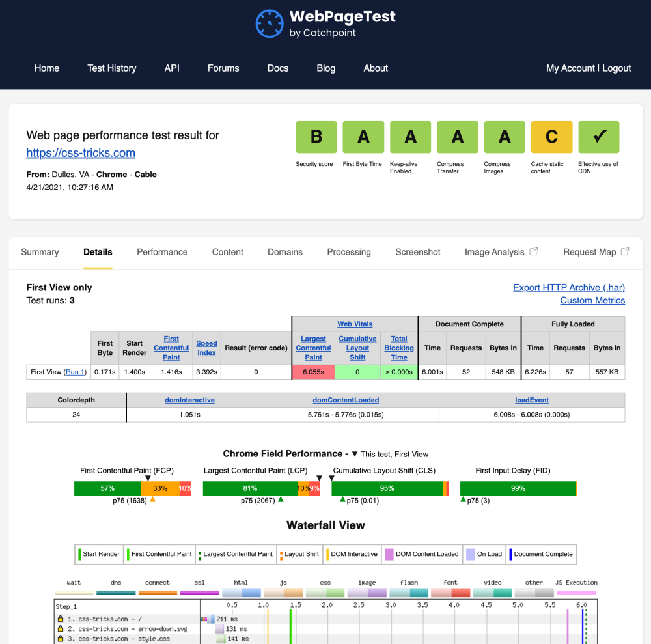Click the WebPageTest speedometer logo
The width and height of the screenshot is (651, 644).
click(270, 23)
